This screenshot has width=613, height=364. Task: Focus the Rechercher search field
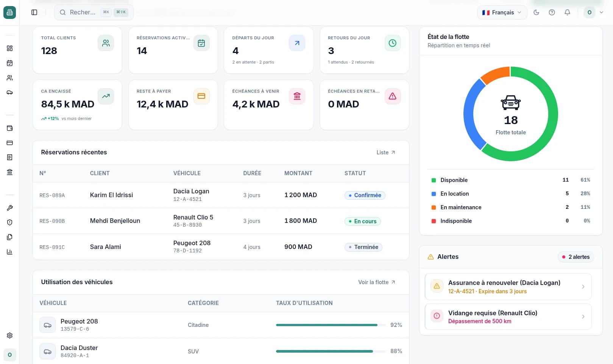94,12
